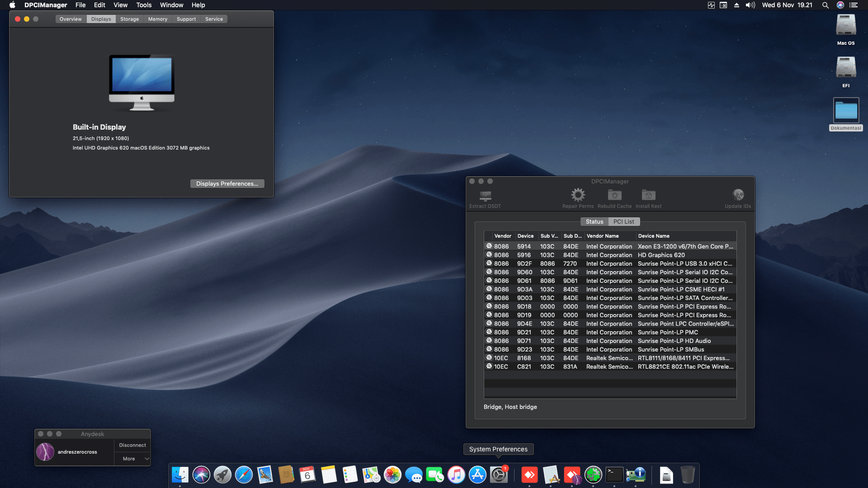Open Clover Configurator from the Dock
Screen dimensions: 868x488
[x=593, y=475]
